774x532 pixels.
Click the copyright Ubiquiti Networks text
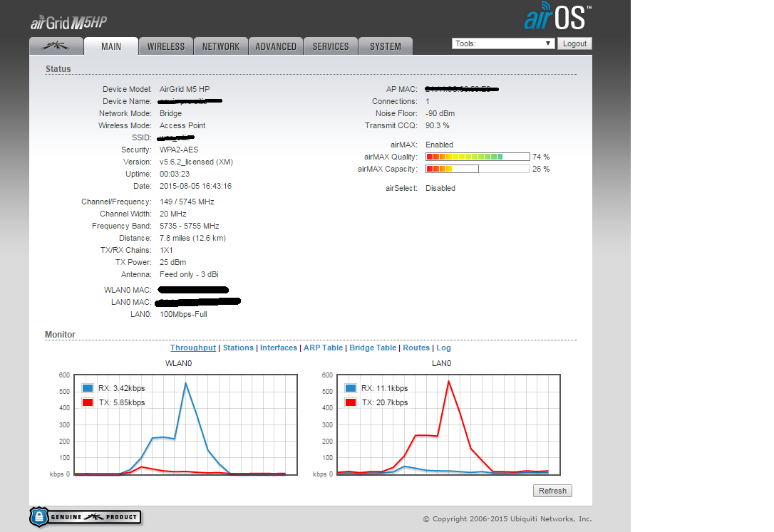pyautogui.click(x=507, y=518)
